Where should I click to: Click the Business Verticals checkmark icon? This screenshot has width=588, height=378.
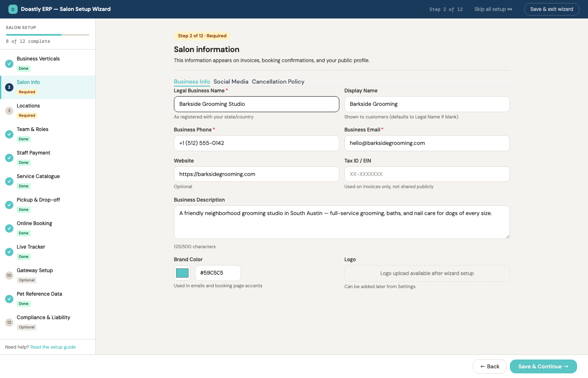click(x=9, y=64)
